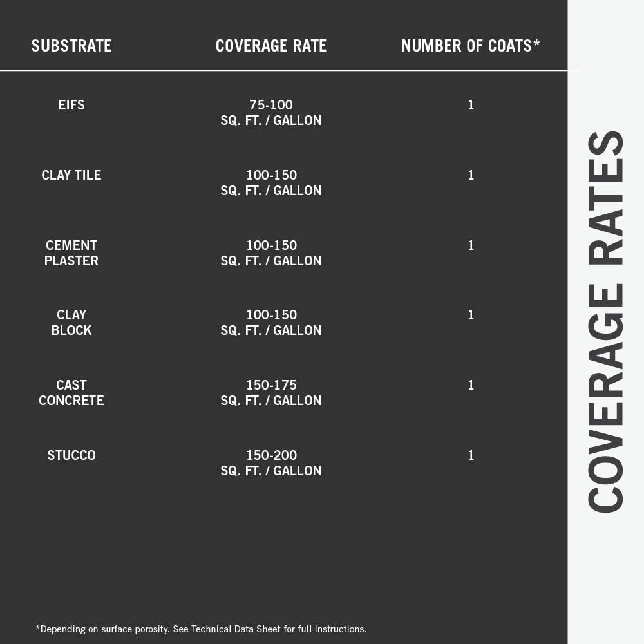Click the Cement Plaster 100-150 coverage value

[x=271, y=253]
